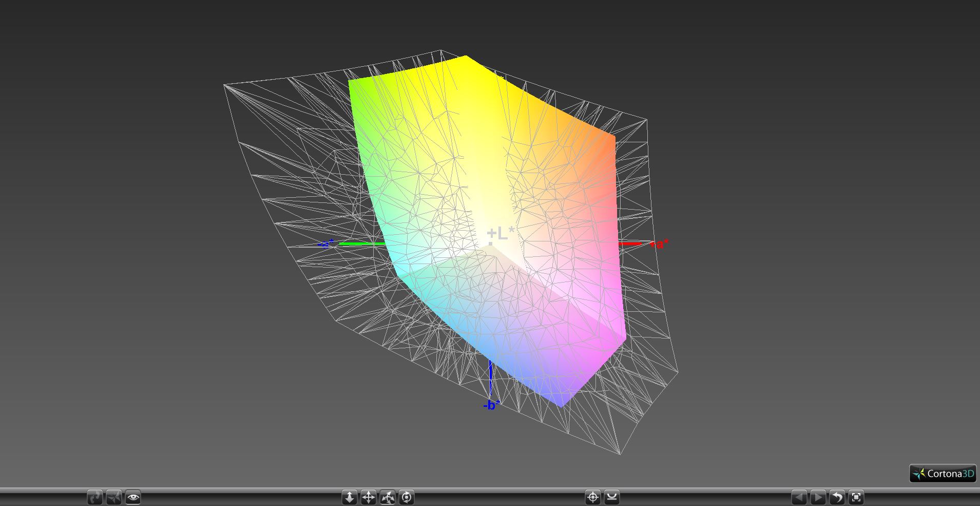Screen dimensions: 980x506
Task: Fit the scene to window
Action: tap(856, 497)
